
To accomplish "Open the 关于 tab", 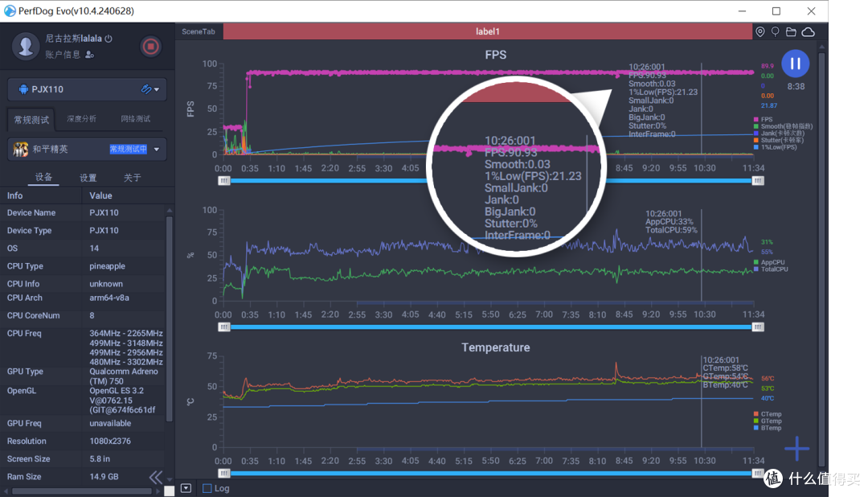I will pyautogui.click(x=133, y=178).
